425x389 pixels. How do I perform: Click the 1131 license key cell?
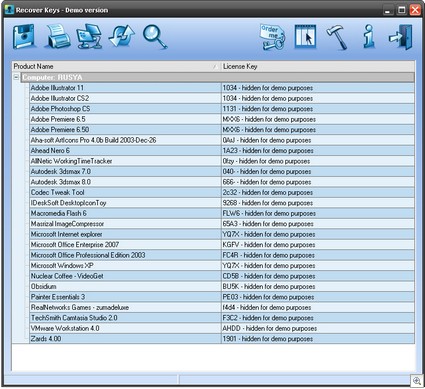click(318, 109)
